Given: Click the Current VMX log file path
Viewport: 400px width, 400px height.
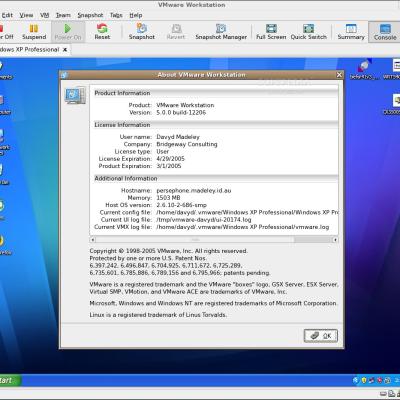Looking at the screenshot, I should click(x=243, y=227).
